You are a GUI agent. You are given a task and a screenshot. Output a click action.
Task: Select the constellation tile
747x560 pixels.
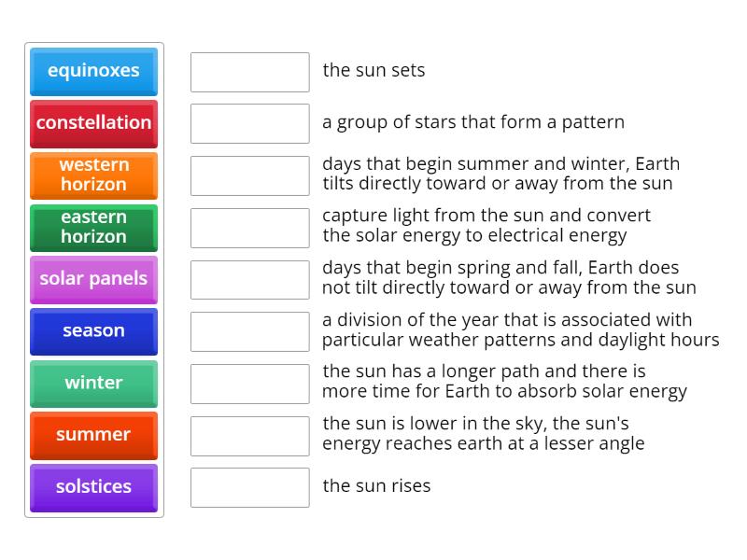(x=93, y=123)
